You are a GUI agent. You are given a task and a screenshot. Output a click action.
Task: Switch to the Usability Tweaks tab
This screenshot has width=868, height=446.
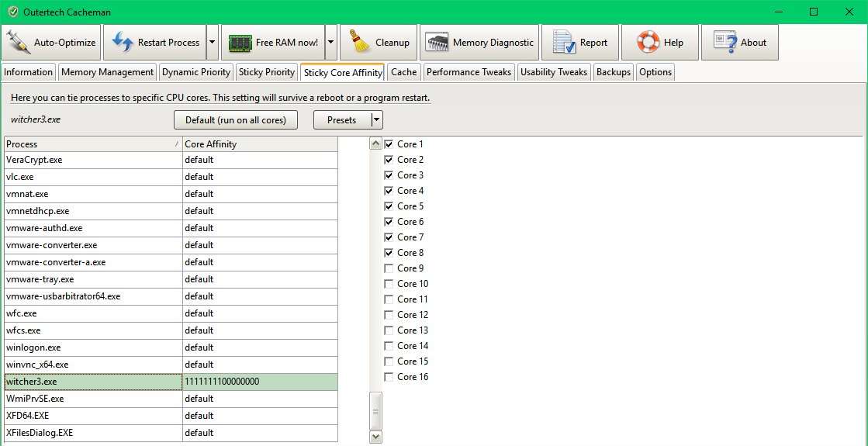coord(554,72)
